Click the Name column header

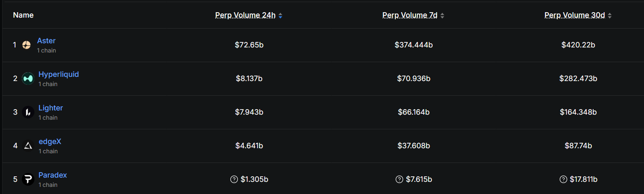[x=23, y=15]
